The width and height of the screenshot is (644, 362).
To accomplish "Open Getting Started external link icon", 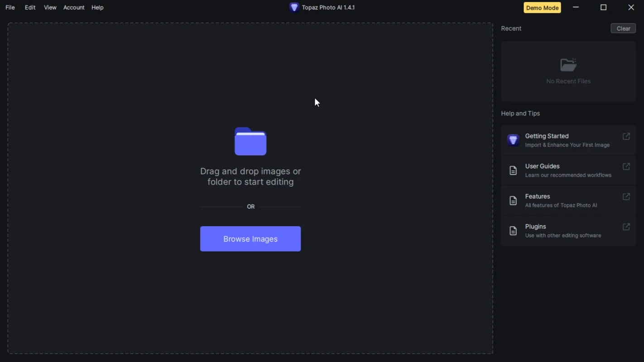I will pyautogui.click(x=626, y=136).
